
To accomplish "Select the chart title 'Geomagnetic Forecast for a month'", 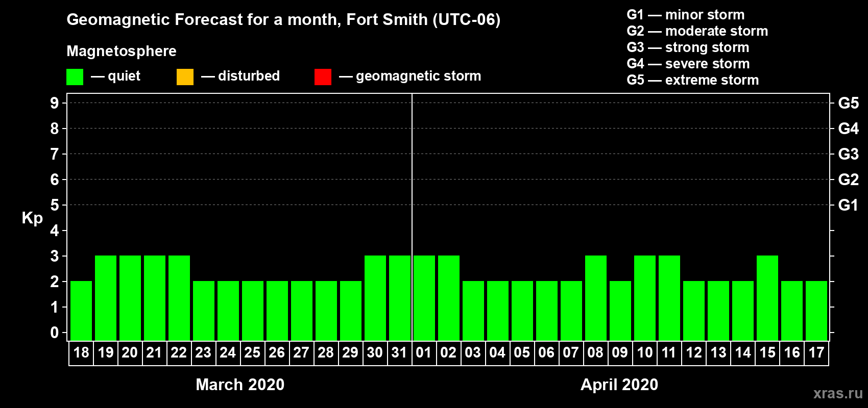I will (x=204, y=20).
